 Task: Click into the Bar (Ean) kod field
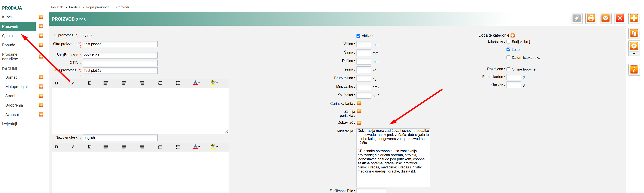pyautogui.click(x=120, y=55)
